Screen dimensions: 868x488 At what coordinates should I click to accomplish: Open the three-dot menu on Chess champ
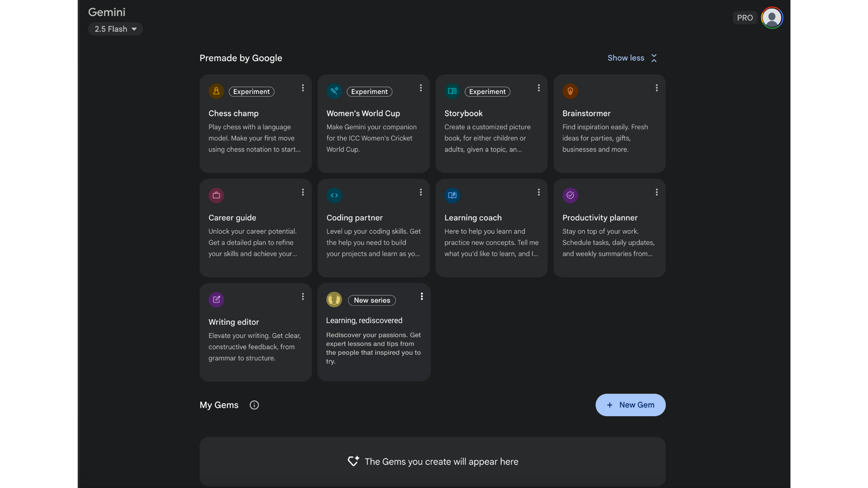303,88
